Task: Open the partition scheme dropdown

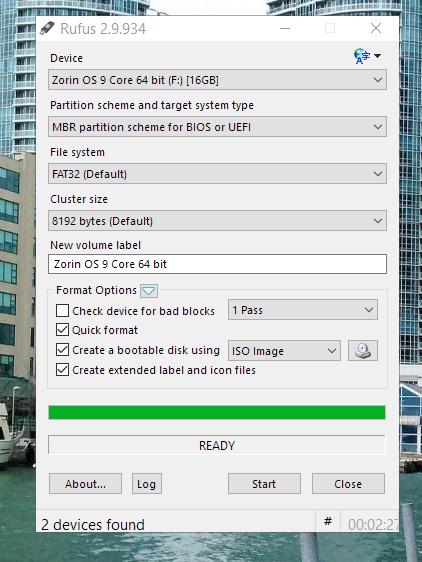Action: coord(217,127)
